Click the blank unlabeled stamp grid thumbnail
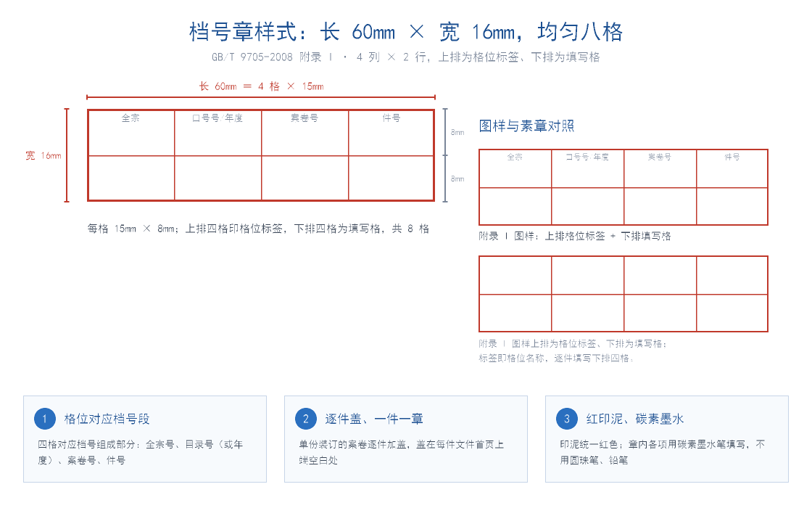 point(623,294)
